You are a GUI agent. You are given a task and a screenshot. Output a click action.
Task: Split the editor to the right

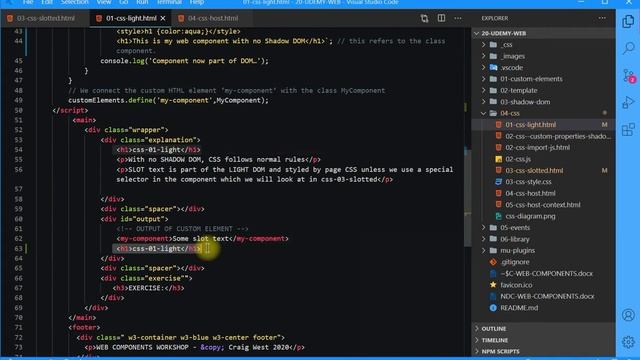click(441, 18)
